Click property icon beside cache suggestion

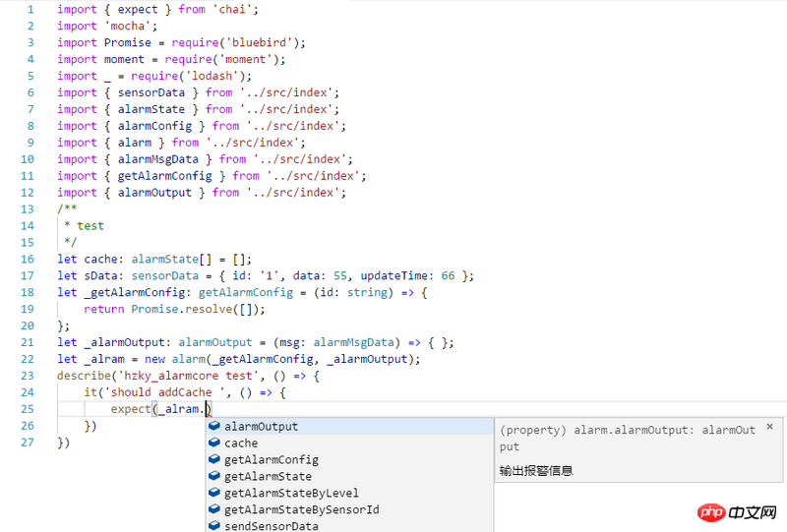click(x=214, y=443)
